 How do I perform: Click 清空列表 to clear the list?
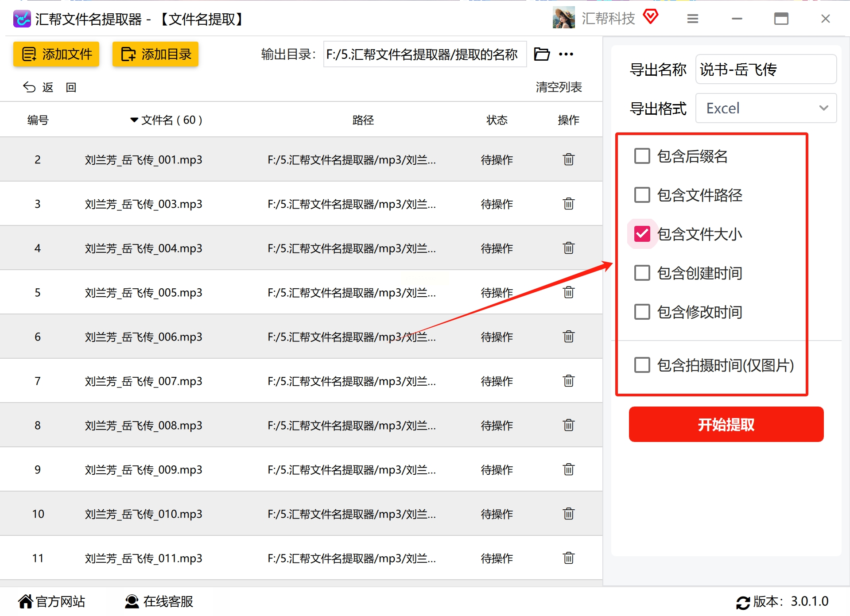559,87
